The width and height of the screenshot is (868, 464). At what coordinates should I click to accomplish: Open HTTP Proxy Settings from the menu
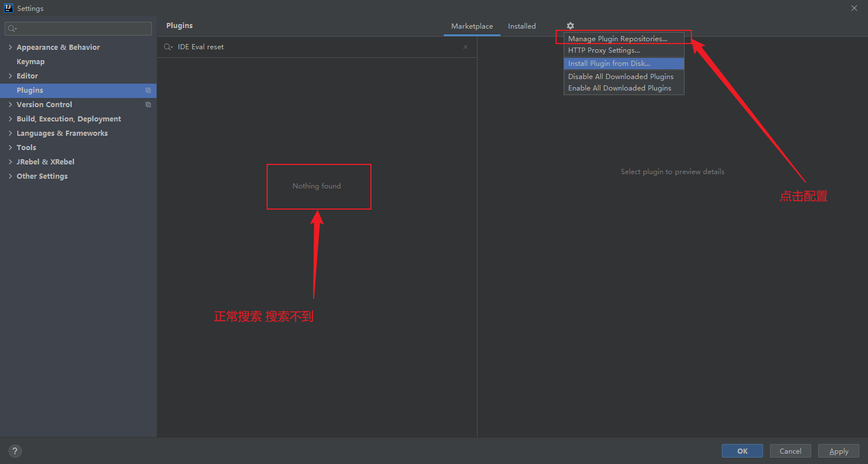click(x=603, y=50)
